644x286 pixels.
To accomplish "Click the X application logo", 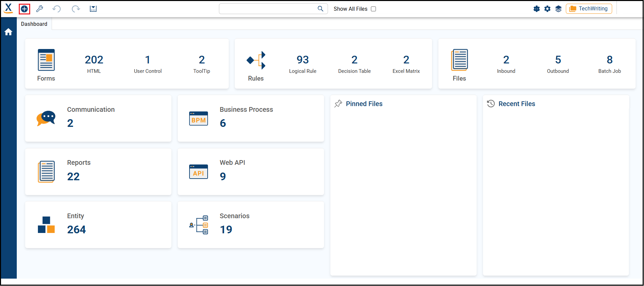I will (x=8, y=8).
